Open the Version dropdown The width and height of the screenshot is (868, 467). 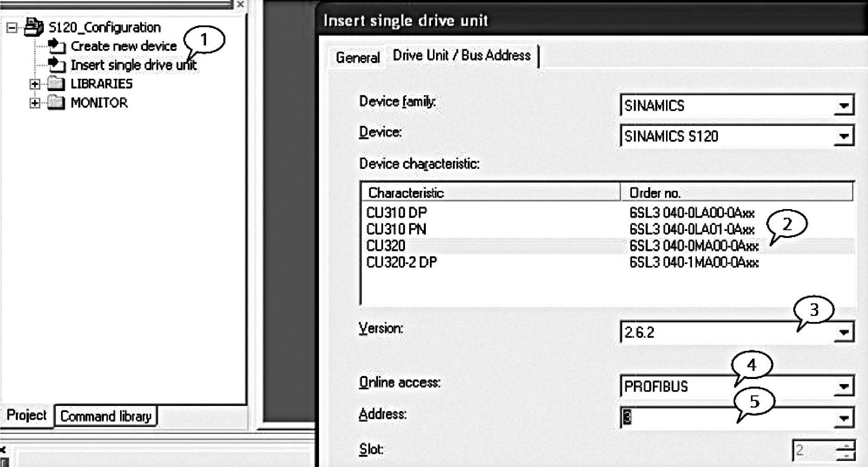tap(844, 333)
